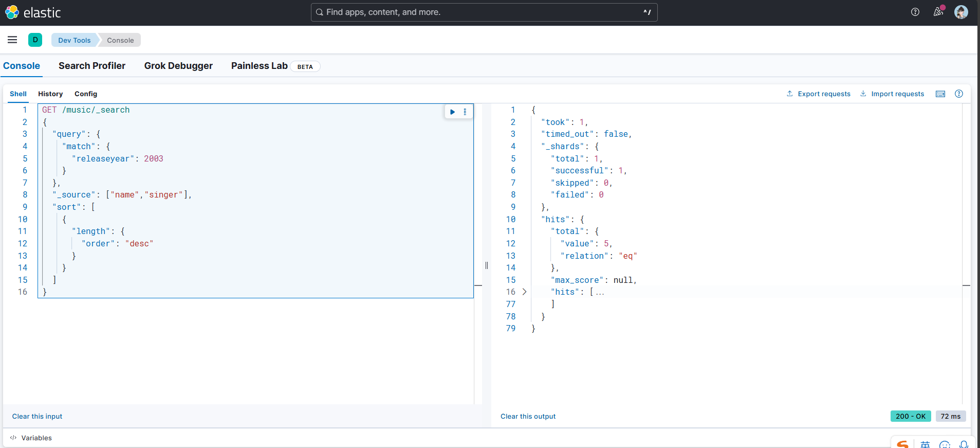Expand collapsed hits array on line 16
Screen dimensions: 980x448
(x=524, y=292)
